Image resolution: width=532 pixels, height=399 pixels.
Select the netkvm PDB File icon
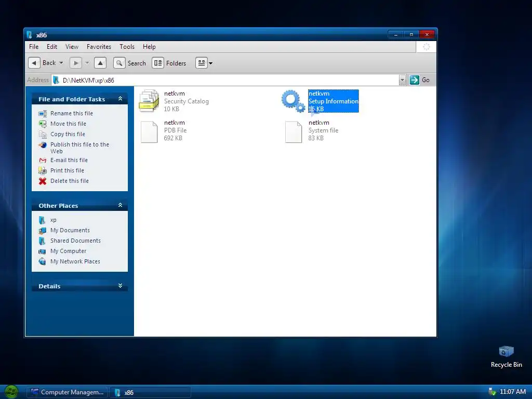149,132
